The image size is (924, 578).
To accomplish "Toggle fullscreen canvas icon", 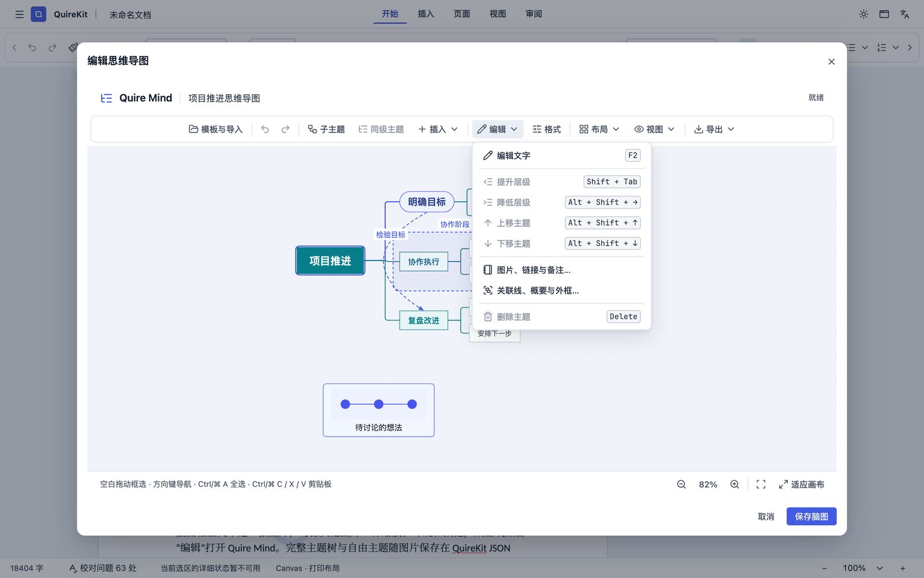I will click(761, 484).
